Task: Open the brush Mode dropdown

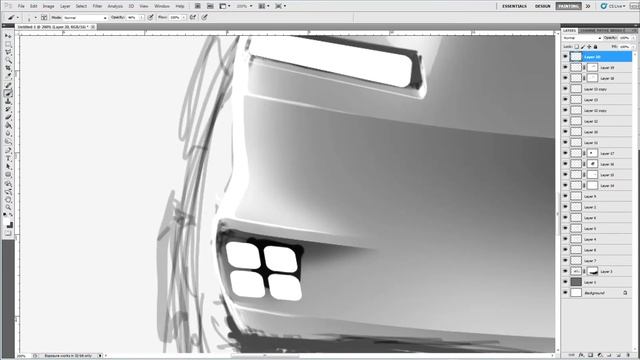Action: pyautogui.click(x=85, y=18)
